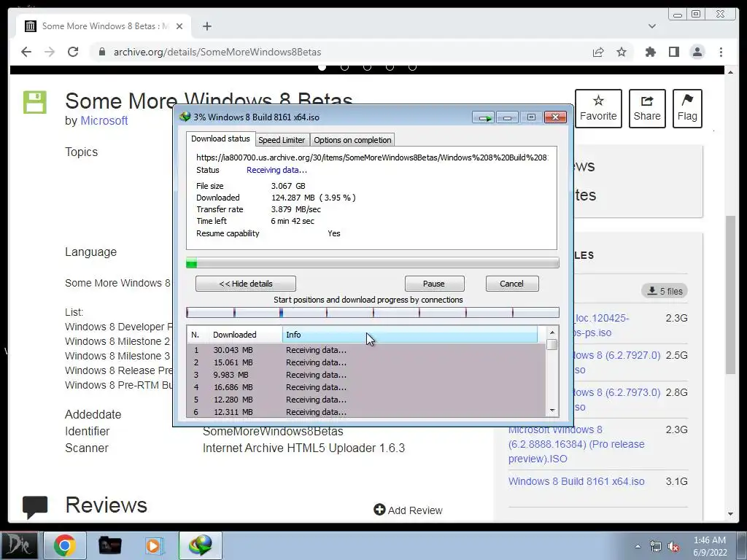Close the Some More Windows 8 Betas tab
Screen dimensions: 747x560
(179, 26)
